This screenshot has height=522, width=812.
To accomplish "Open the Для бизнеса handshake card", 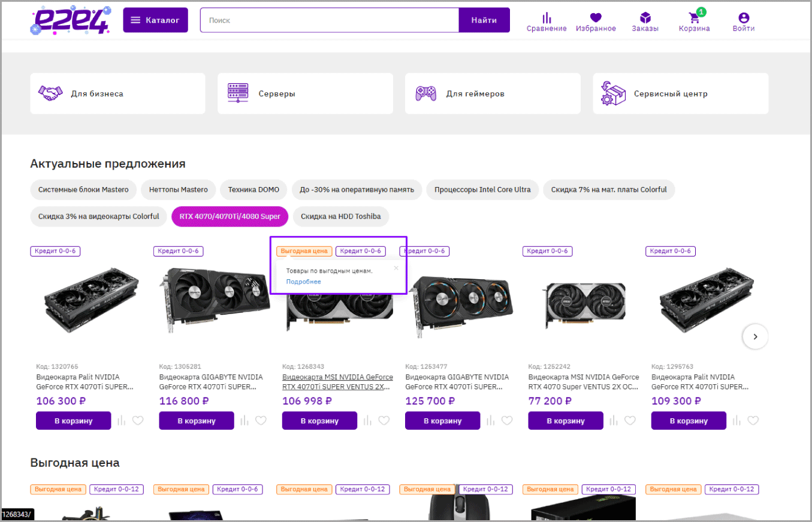I will (x=117, y=93).
